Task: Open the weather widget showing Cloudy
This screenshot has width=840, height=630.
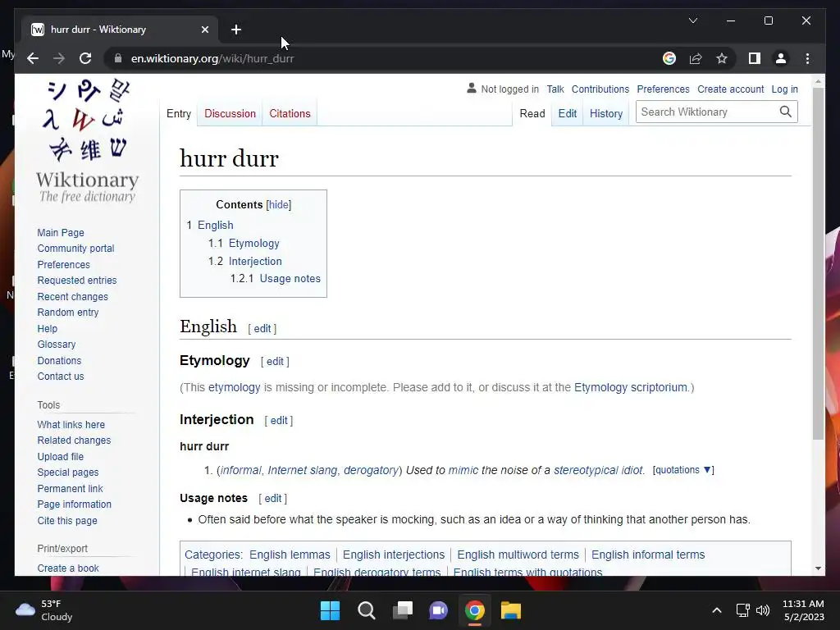Action: (x=44, y=610)
